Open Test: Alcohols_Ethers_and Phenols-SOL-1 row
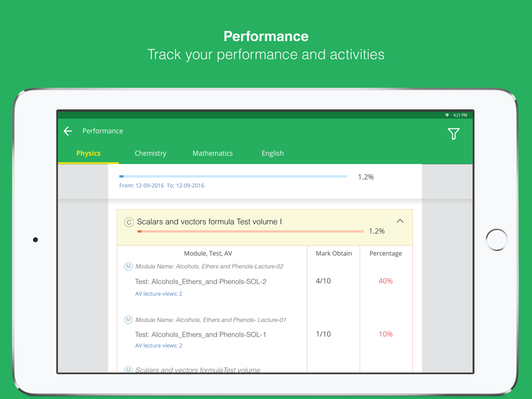532x399 pixels. (x=201, y=335)
